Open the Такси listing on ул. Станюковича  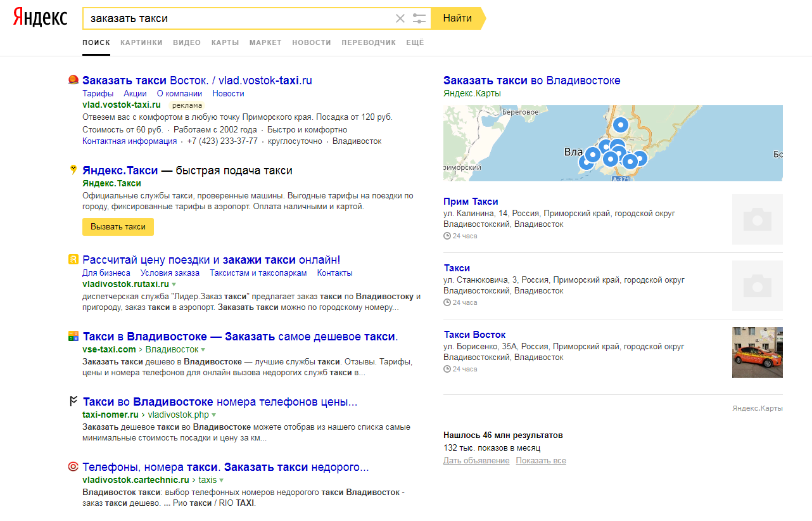(457, 268)
